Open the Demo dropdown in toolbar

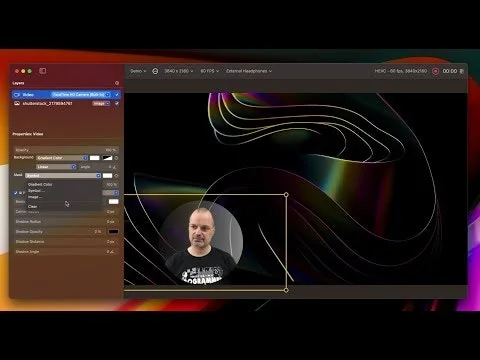point(138,71)
